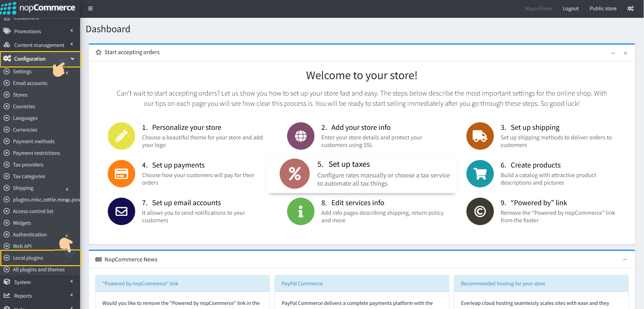Click the copyright Powered by link icon

pyautogui.click(x=480, y=211)
